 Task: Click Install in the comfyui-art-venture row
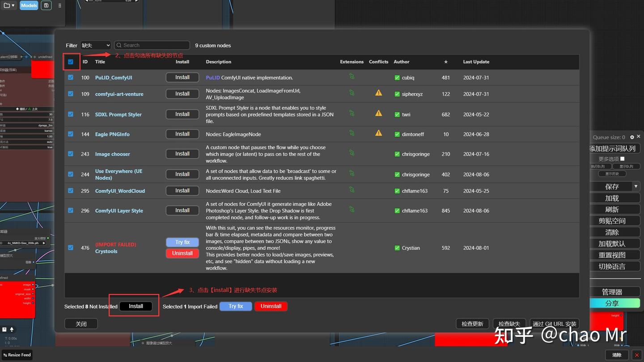coord(182,94)
